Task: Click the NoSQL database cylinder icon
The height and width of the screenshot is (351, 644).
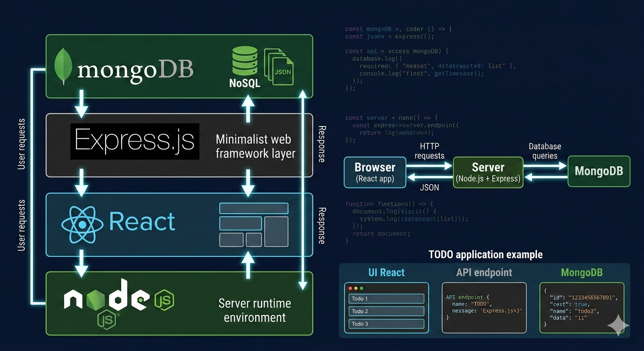Action: pyautogui.click(x=245, y=63)
